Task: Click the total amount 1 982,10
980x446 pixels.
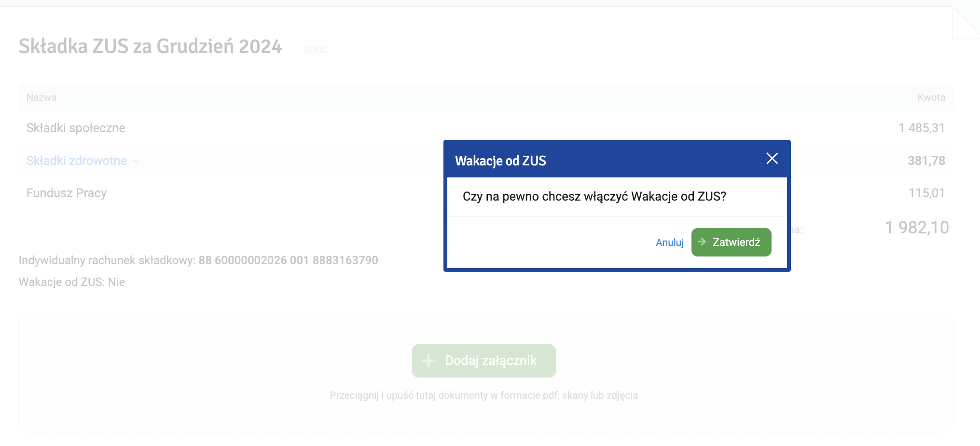Action: (917, 228)
